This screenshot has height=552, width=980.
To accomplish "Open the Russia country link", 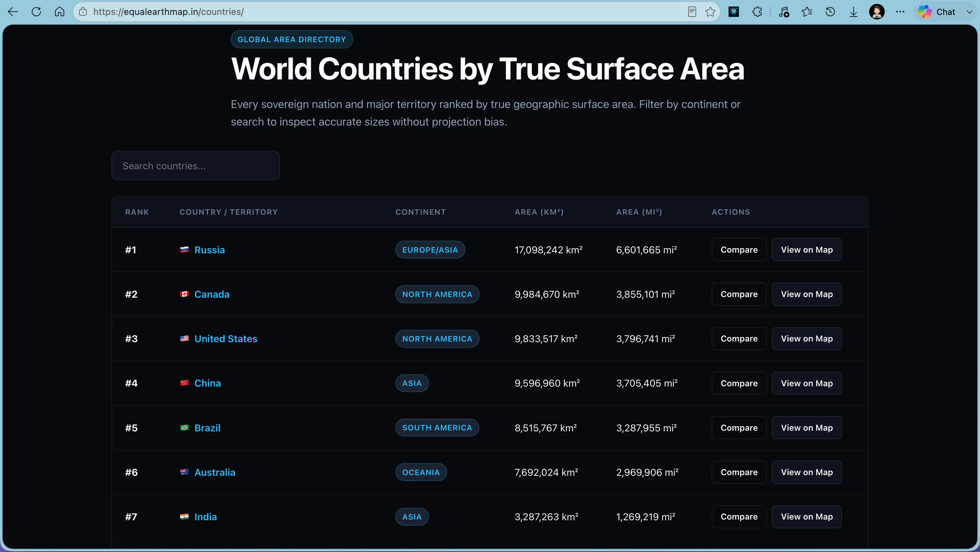I will click(x=209, y=250).
